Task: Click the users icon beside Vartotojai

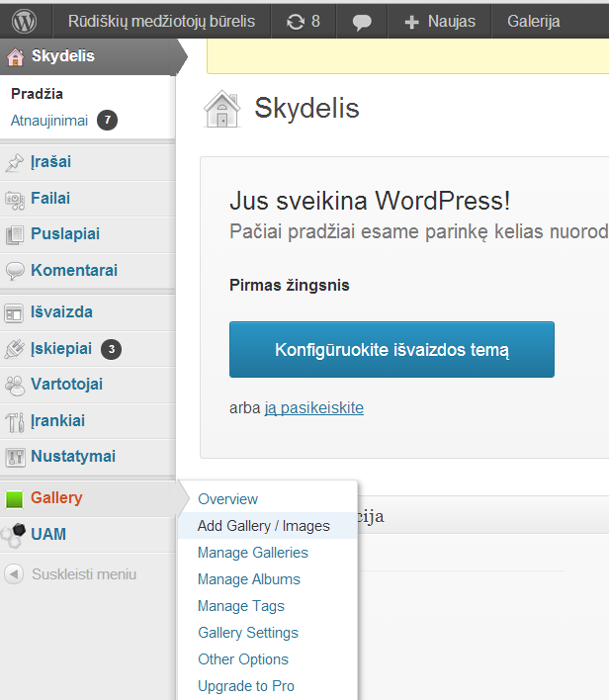Action: [15, 386]
